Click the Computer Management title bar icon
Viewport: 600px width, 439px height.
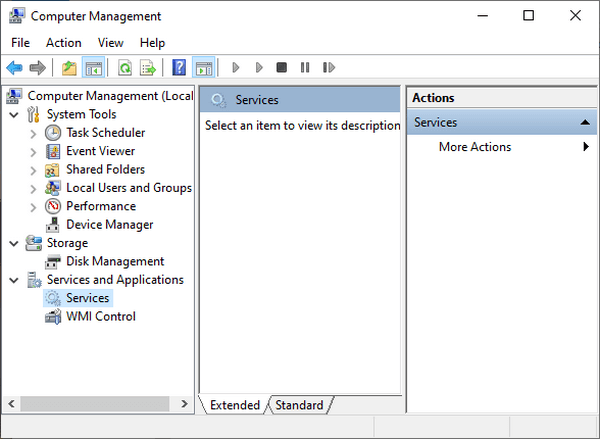(17, 16)
